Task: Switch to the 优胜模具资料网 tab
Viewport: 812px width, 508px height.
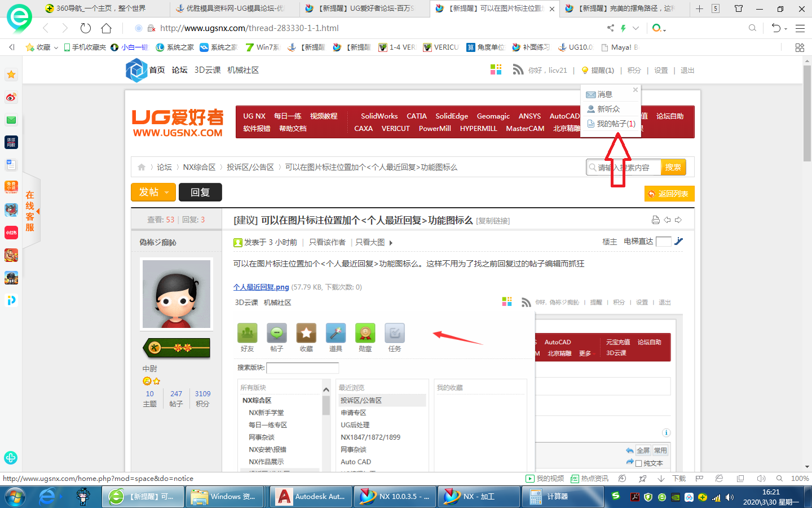Action: [235, 8]
